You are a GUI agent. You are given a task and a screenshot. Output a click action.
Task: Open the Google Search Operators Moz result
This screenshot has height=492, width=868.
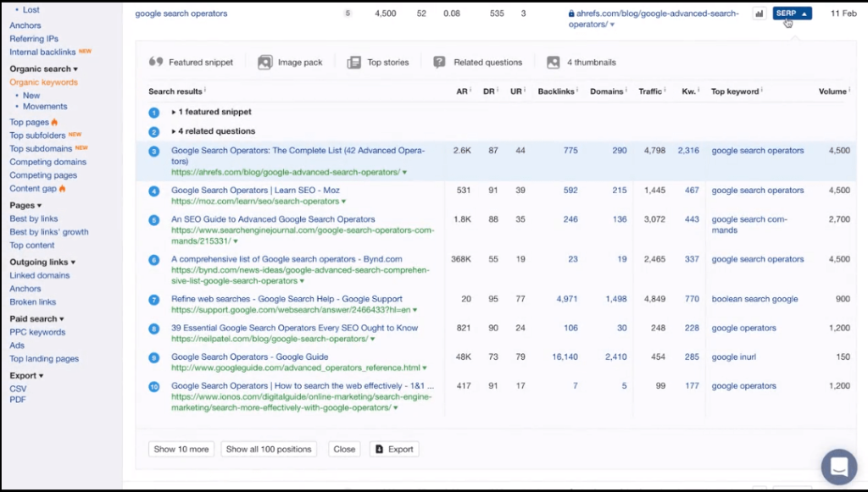255,191
